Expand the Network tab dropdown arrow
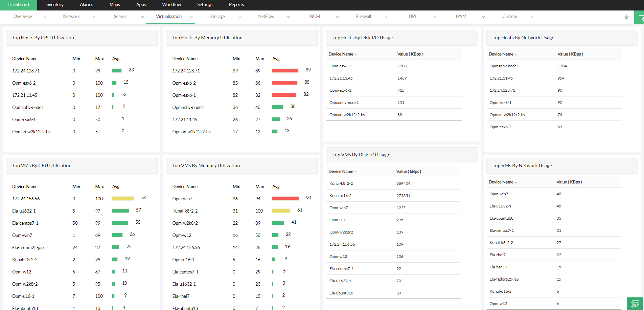644x310 pixels. 94,17
